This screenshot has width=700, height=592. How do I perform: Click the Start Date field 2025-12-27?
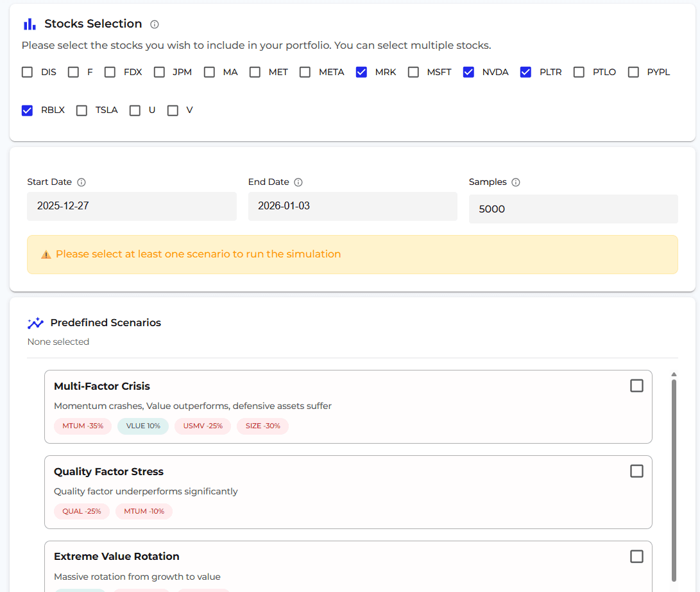[132, 206]
